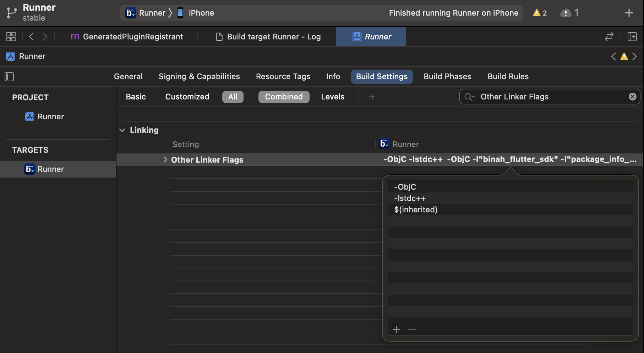Click the Finished running Runner status text
This screenshot has width=644, height=353.
pos(453,13)
